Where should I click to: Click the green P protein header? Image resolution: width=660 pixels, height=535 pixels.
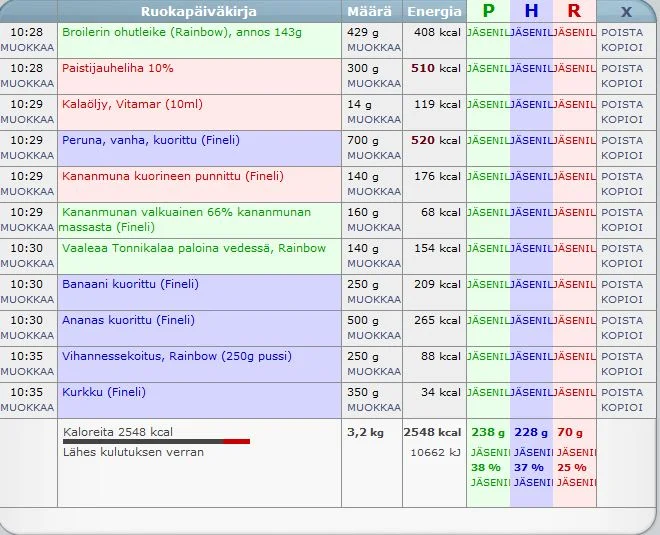[x=487, y=11]
